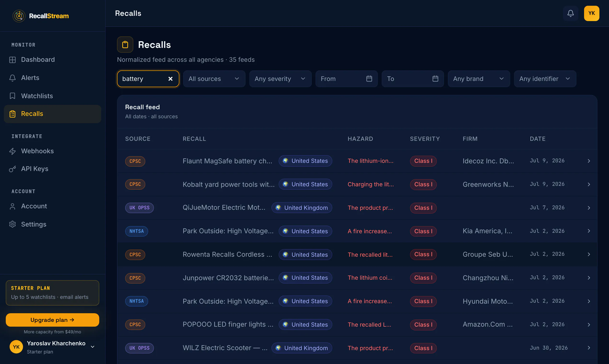The height and width of the screenshot is (364, 609).
Task: Click the Upgrade plan button
Action: 53,320
